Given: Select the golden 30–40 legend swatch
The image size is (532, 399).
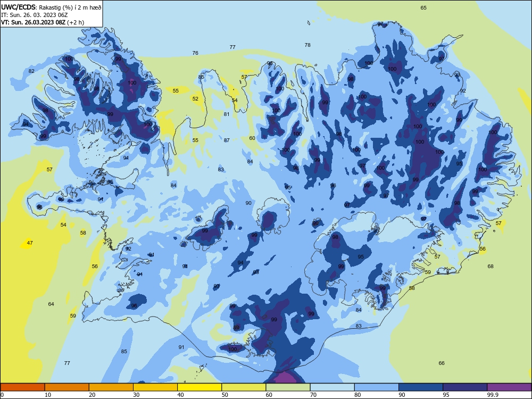Looking at the screenshot, I should pos(155,387).
